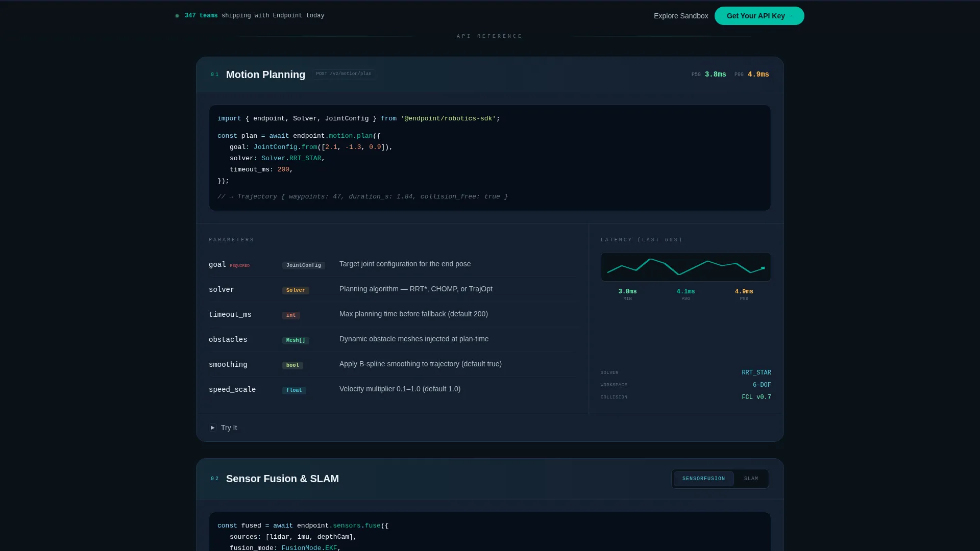Click the Get Your API Key button
The image size is (980, 551).
759,16
